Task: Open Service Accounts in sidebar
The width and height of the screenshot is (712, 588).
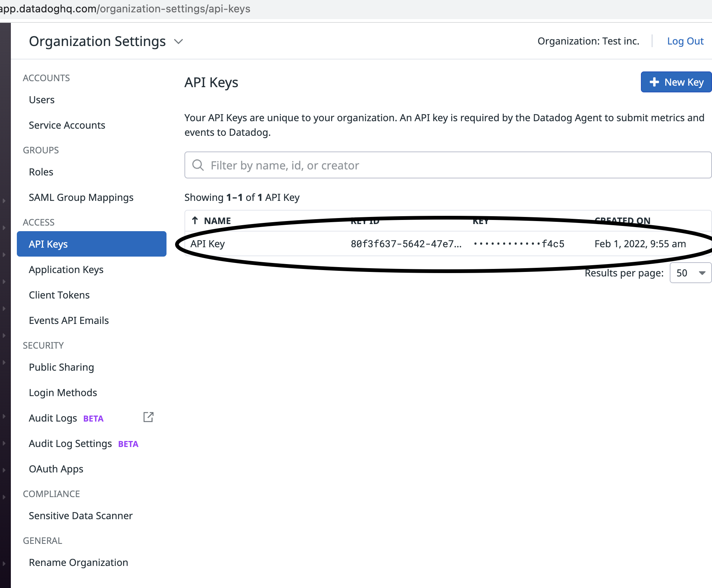Action: coord(67,125)
